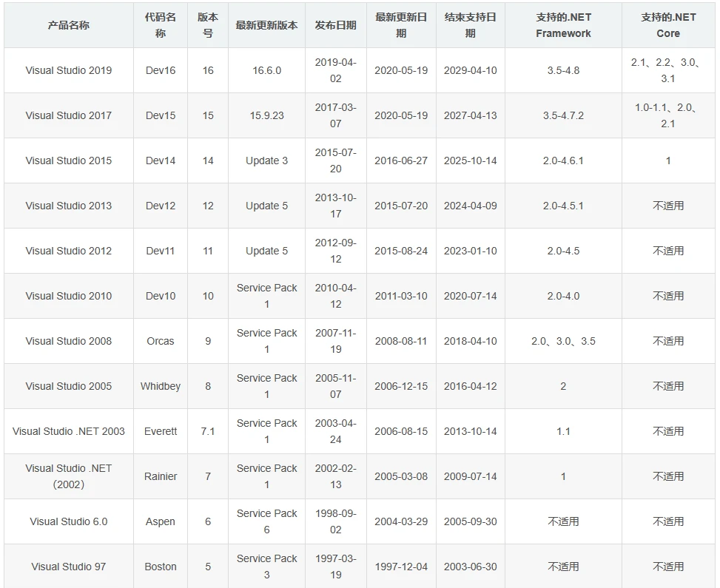Screen dimensions: 720x588
Task: Click the Boston code name cell
Action: (161, 567)
